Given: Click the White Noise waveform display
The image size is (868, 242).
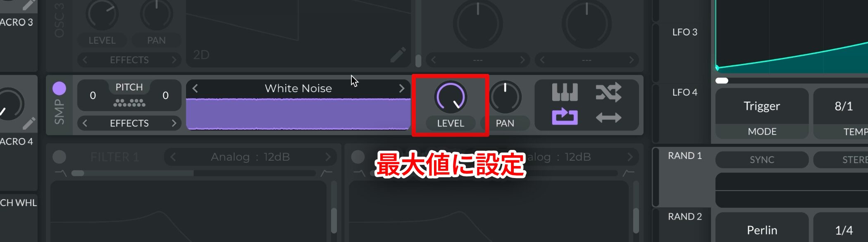Looking at the screenshot, I should 298,114.
